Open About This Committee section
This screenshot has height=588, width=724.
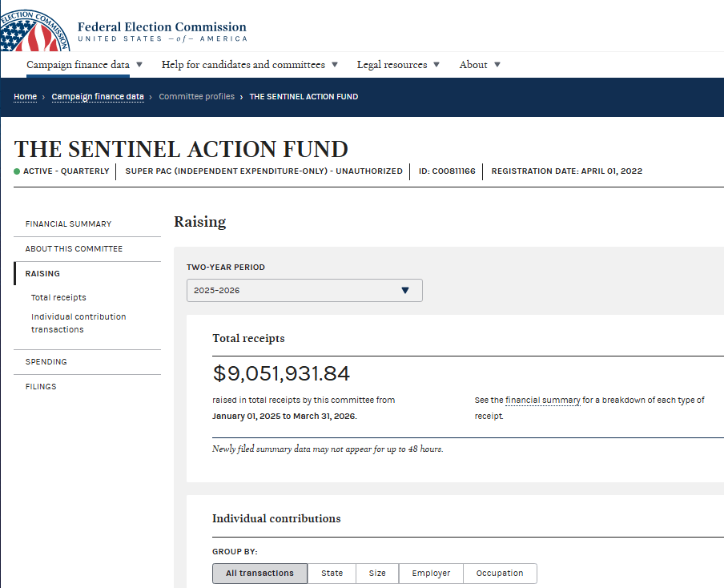click(x=74, y=249)
